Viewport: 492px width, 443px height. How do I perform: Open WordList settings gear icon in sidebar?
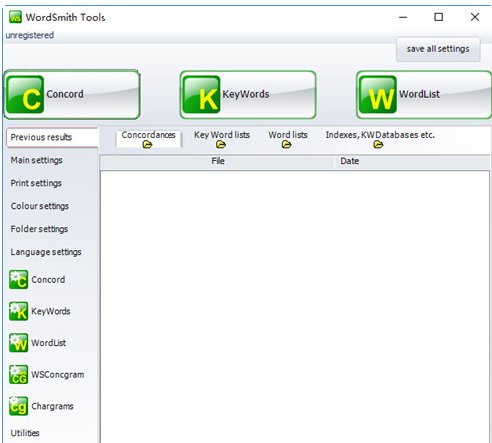18,343
